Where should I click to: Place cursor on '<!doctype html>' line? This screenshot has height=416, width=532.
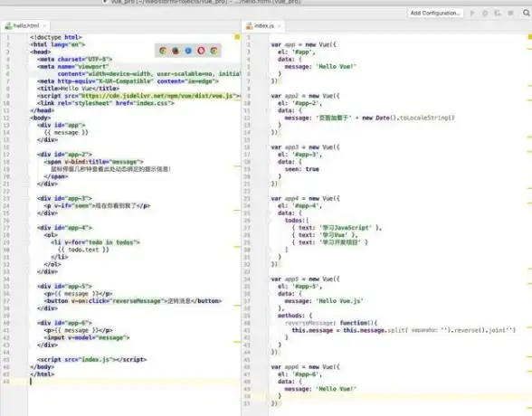coord(56,37)
